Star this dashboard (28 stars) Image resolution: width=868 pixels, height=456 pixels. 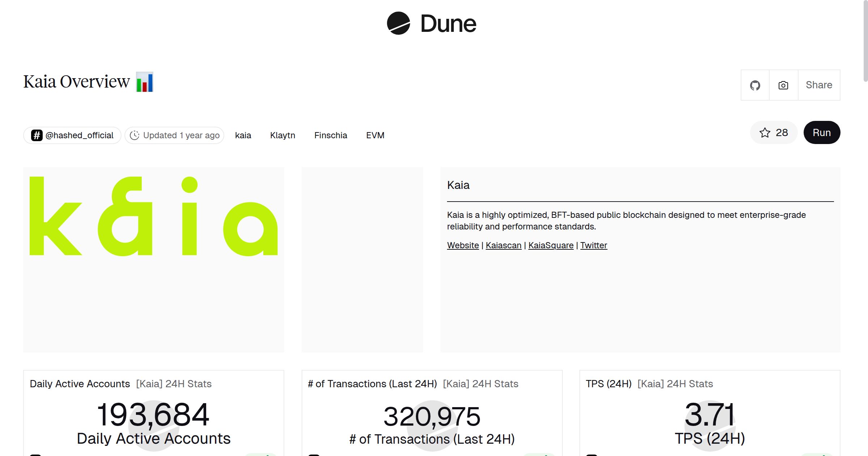773,133
